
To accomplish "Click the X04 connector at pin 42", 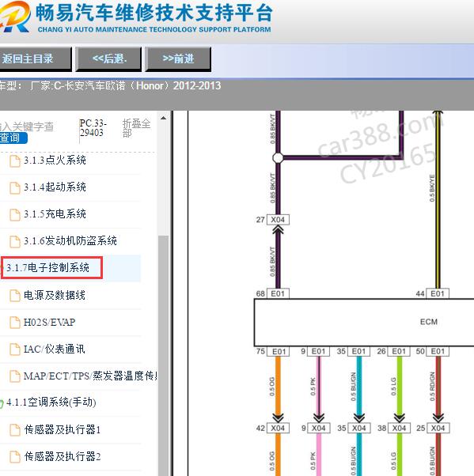I will (278, 428).
